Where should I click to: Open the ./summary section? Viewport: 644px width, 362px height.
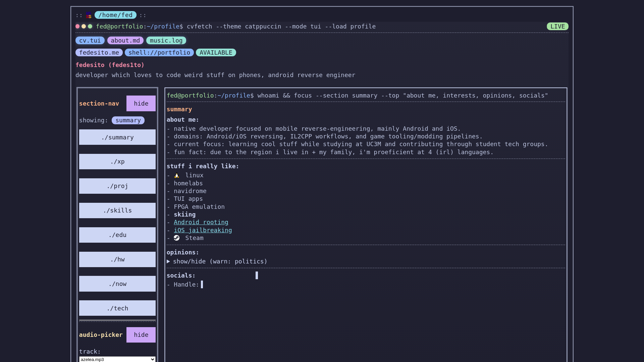pos(117,137)
